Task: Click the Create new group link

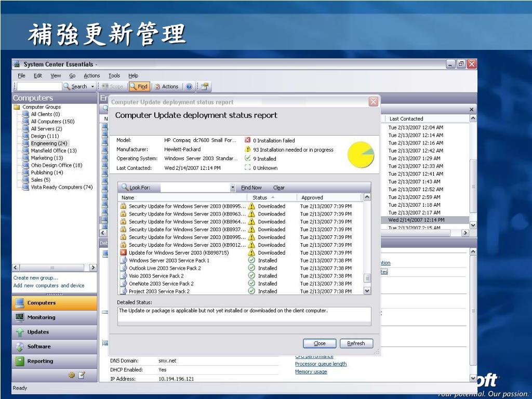Action: [x=36, y=277]
